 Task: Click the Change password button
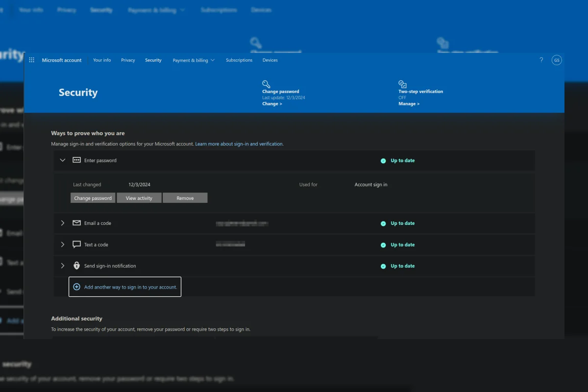[93, 198]
